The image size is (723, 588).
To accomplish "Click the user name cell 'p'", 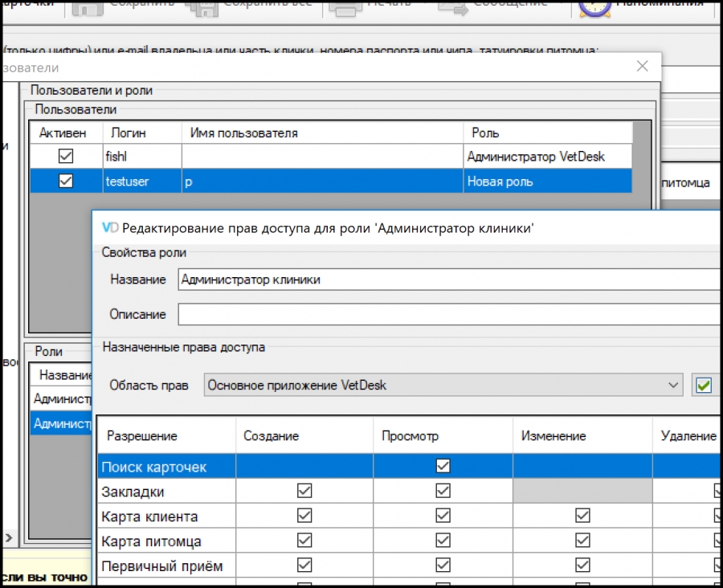I will (323, 181).
